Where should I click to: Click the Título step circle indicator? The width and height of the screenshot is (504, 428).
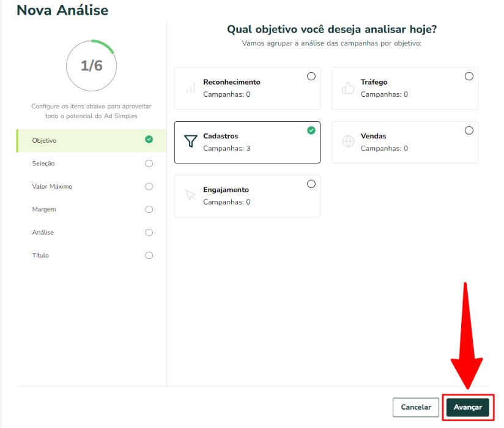(149, 255)
